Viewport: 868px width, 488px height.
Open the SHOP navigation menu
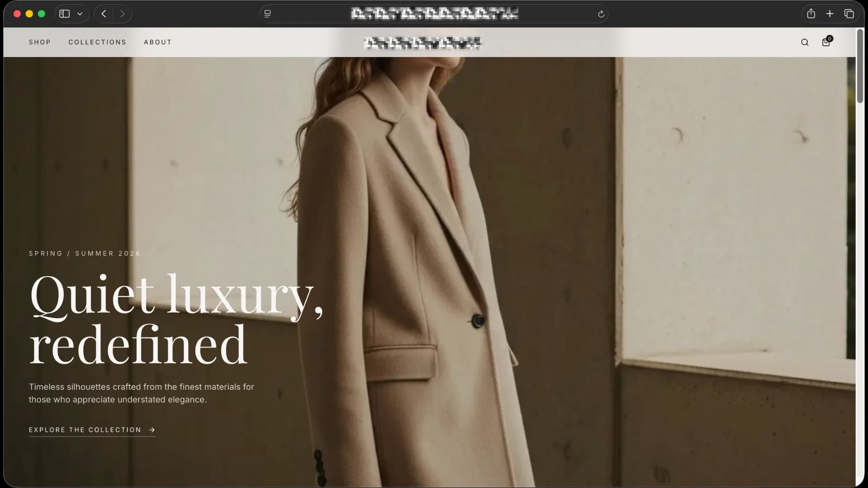[40, 42]
